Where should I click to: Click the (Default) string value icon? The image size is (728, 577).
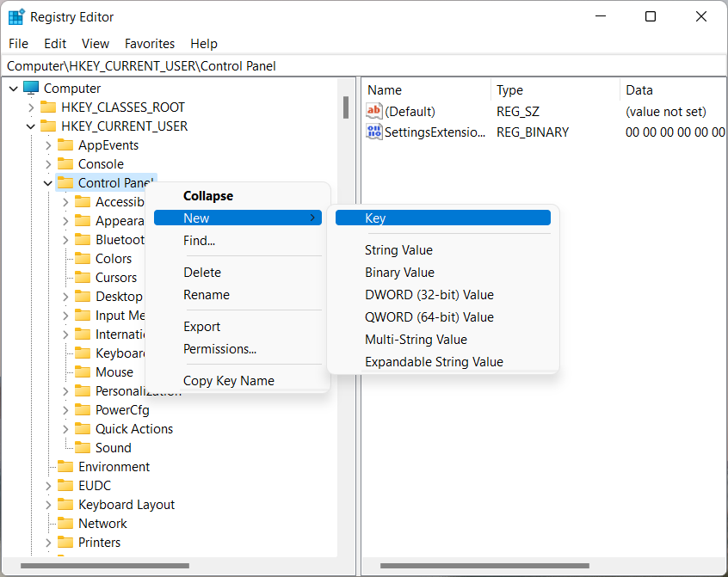[373, 111]
